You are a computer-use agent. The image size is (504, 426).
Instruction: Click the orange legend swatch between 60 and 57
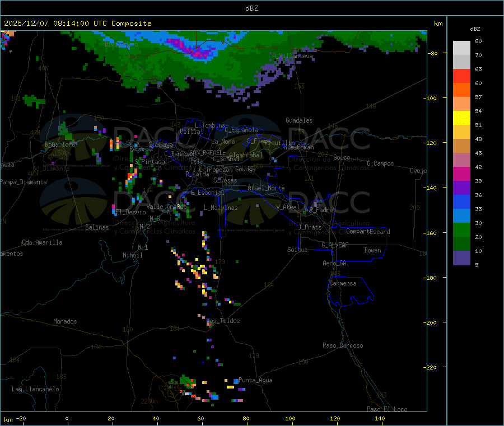tap(461, 90)
